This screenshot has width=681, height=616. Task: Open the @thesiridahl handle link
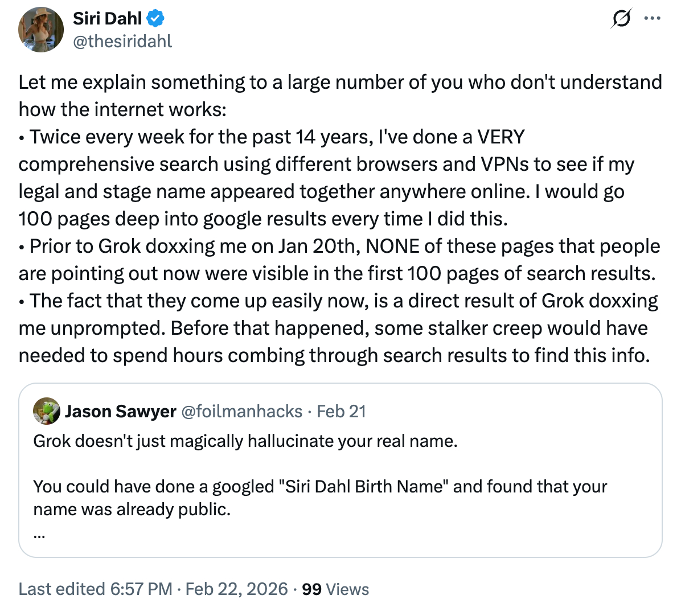click(122, 41)
